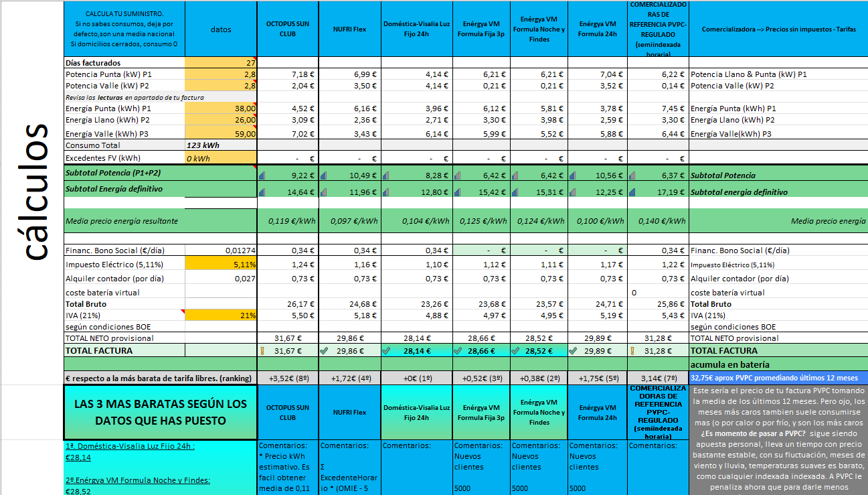Click bar icon beside 11,96 € Subtotal Energía

coord(324,192)
